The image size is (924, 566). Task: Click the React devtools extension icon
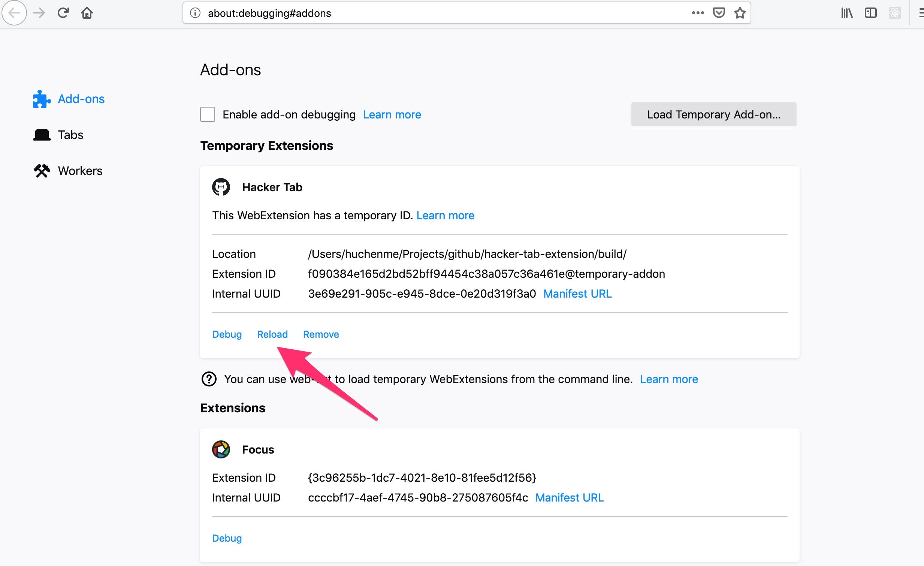(x=894, y=13)
